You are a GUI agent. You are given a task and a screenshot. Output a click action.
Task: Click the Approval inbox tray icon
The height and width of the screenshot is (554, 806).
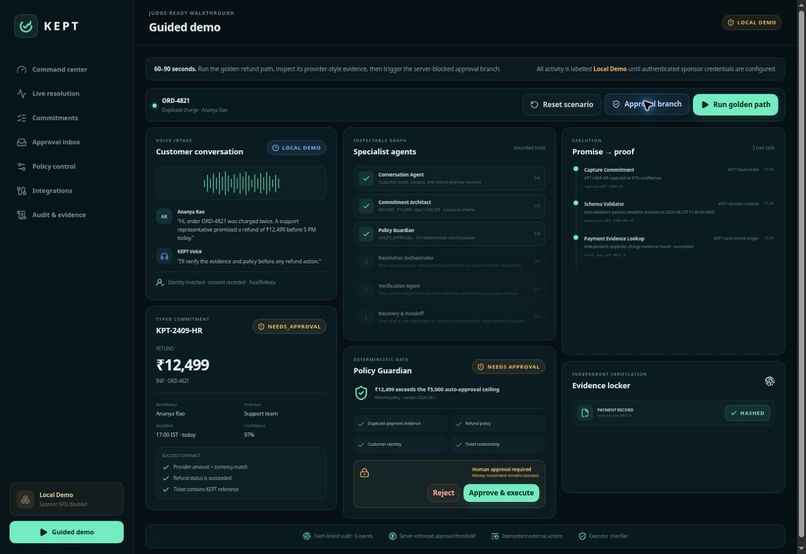tap(22, 142)
